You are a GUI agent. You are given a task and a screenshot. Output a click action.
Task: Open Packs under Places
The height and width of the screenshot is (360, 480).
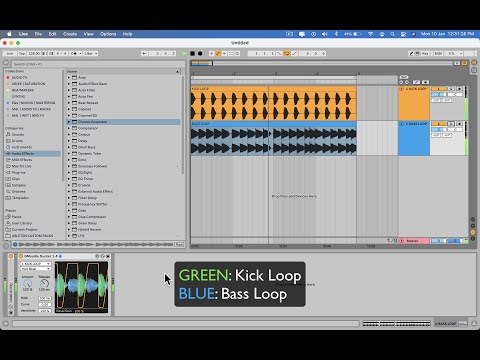16,217
